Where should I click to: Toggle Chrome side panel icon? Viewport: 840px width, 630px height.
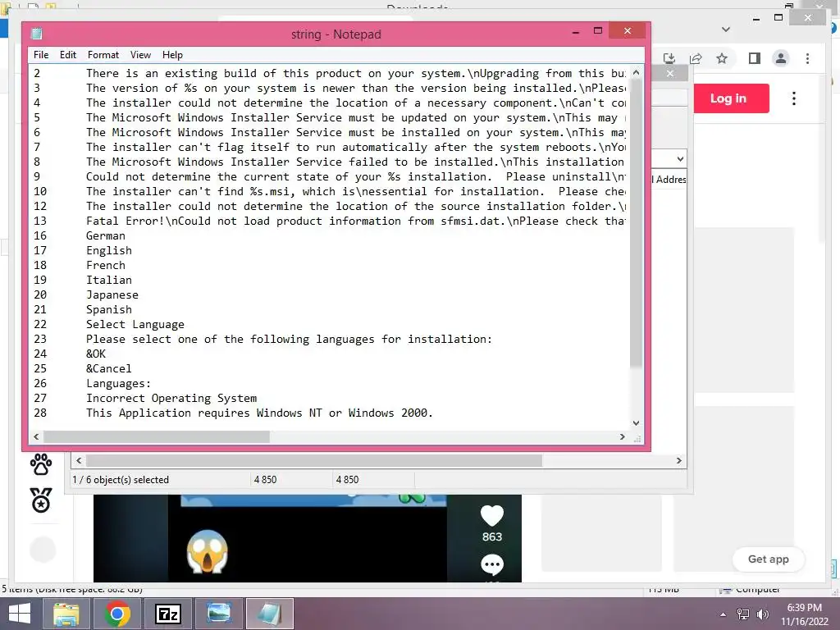pyautogui.click(x=755, y=58)
